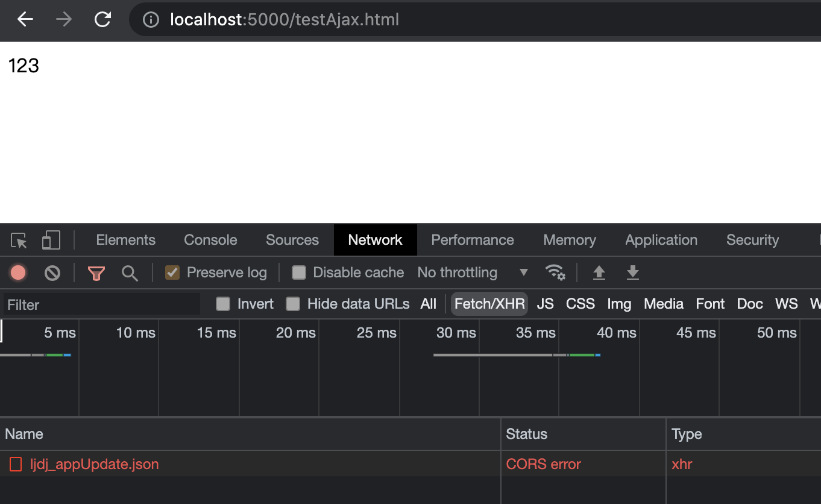Open the Performance tab

(473, 240)
